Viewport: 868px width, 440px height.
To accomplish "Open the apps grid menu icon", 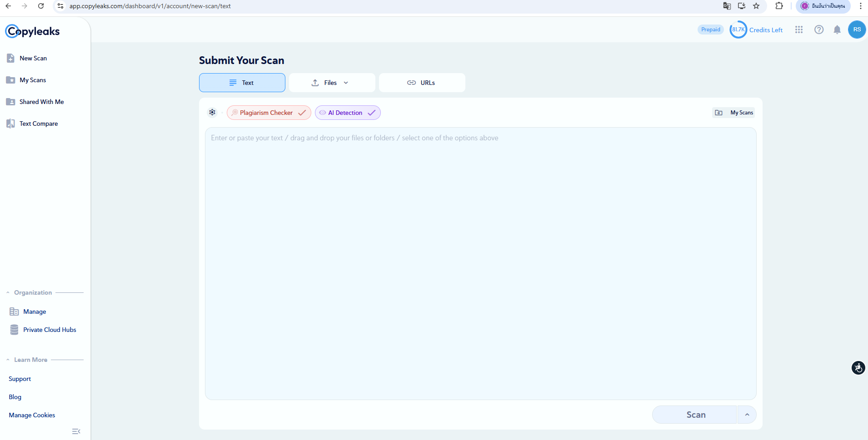I will click(798, 30).
